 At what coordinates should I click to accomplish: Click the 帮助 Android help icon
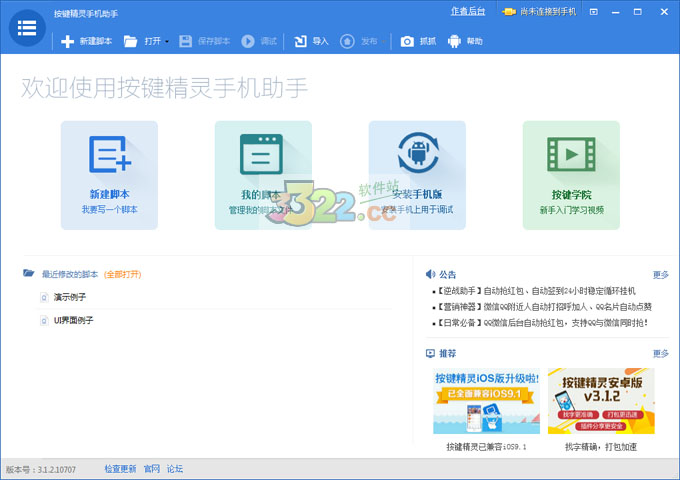465,41
